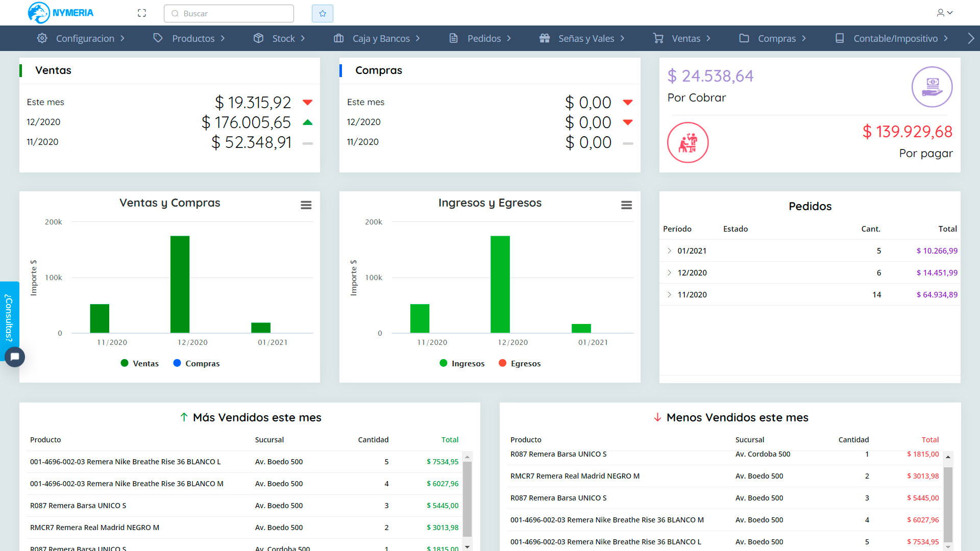
Task: Click Más Vendidos scrollbar thumb
Action: tap(467, 499)
